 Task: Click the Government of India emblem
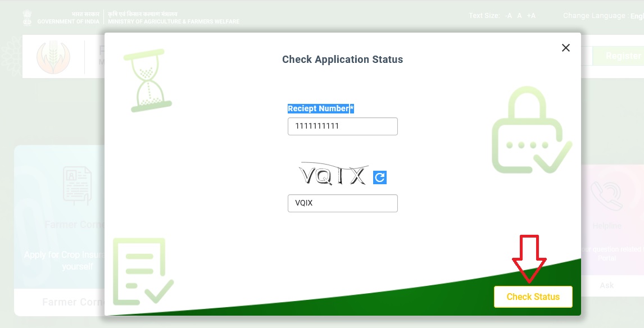click(27, 17)
